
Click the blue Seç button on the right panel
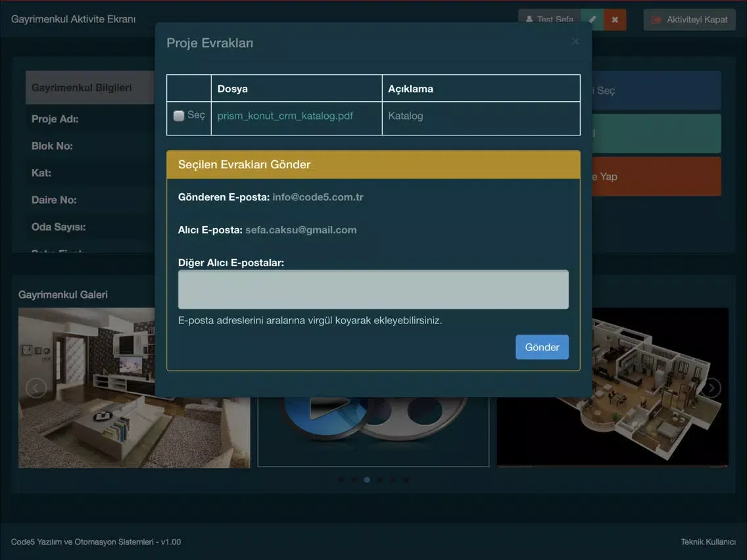pyautogui.click(x=656, y=91)
